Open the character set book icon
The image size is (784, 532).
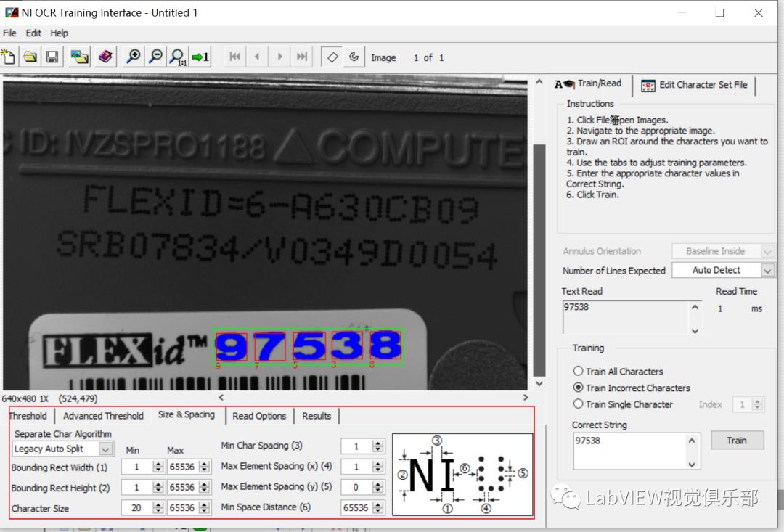click(105, 57)
